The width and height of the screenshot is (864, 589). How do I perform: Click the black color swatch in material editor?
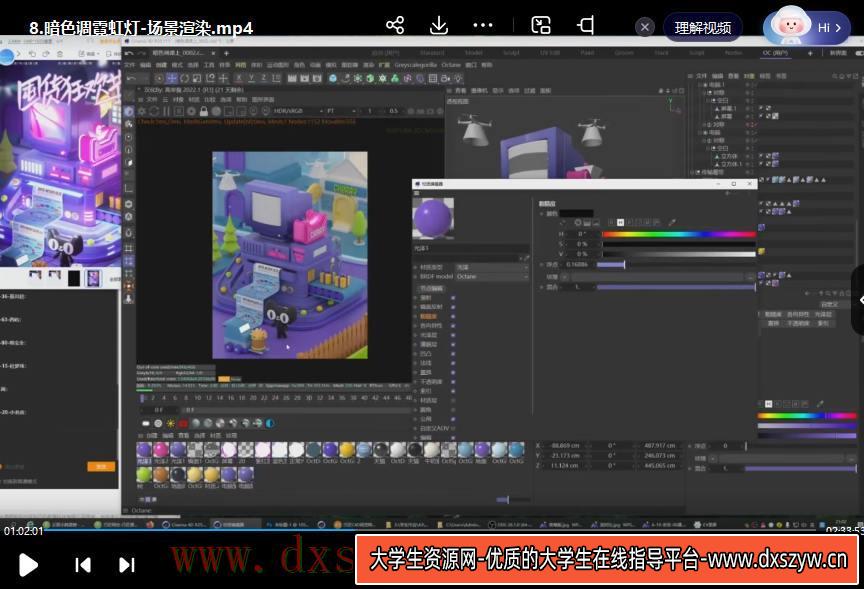[576, 213]
